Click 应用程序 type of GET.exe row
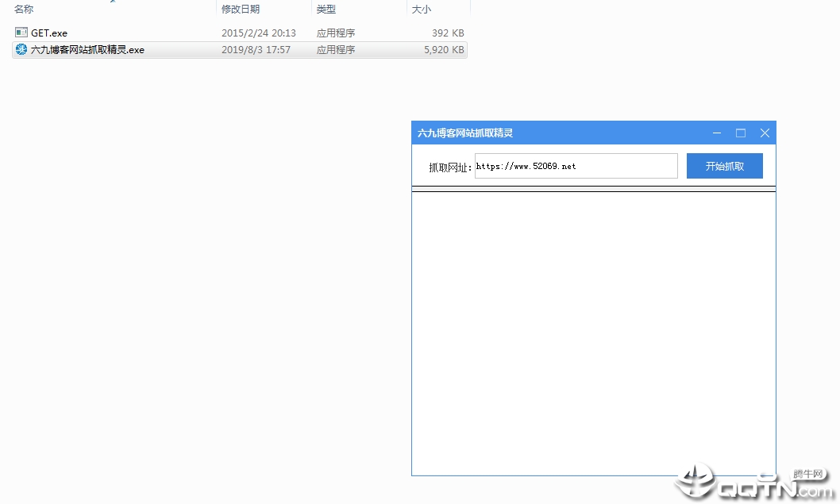840x504 pixels. coord(336,33)
